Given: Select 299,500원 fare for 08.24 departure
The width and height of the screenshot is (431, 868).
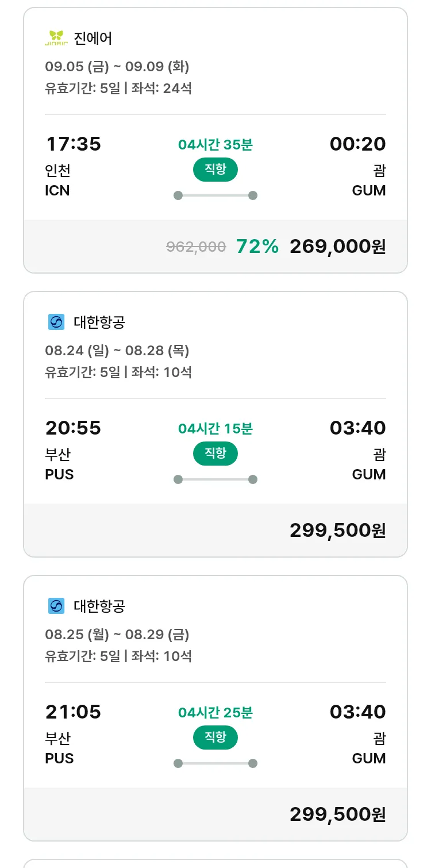Looking at the screenshot, I should pyautogui.click(x=337, y=531).
